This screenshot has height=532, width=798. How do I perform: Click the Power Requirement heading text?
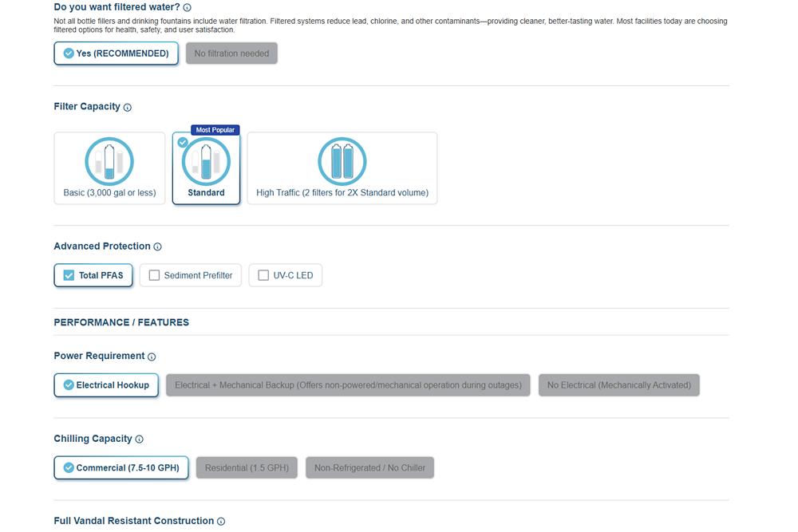pos(99,356)
